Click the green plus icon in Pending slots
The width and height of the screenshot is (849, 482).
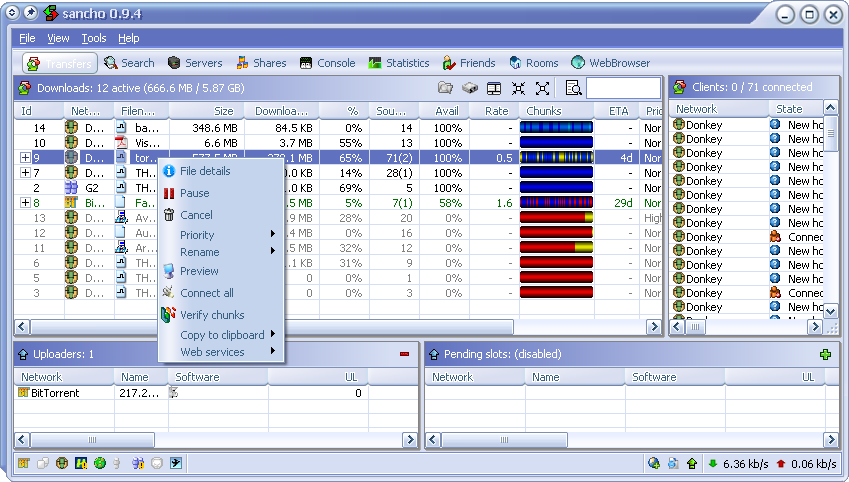(825, 354)
